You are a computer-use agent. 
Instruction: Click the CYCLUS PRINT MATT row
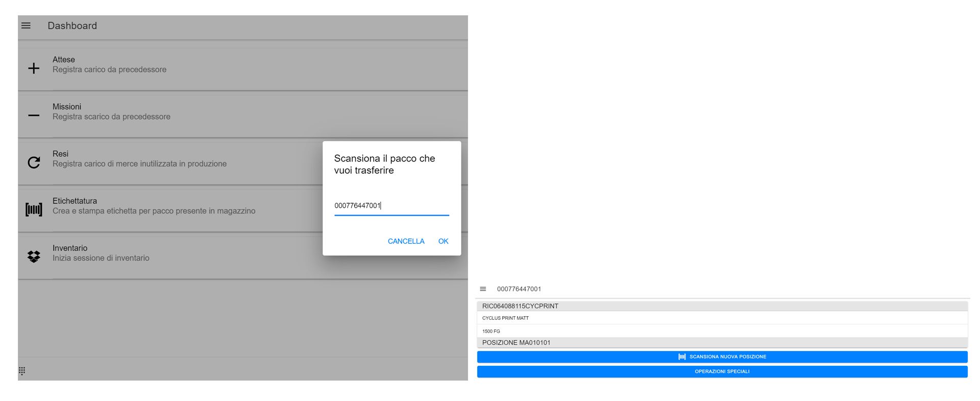click(x=722, y=318)
